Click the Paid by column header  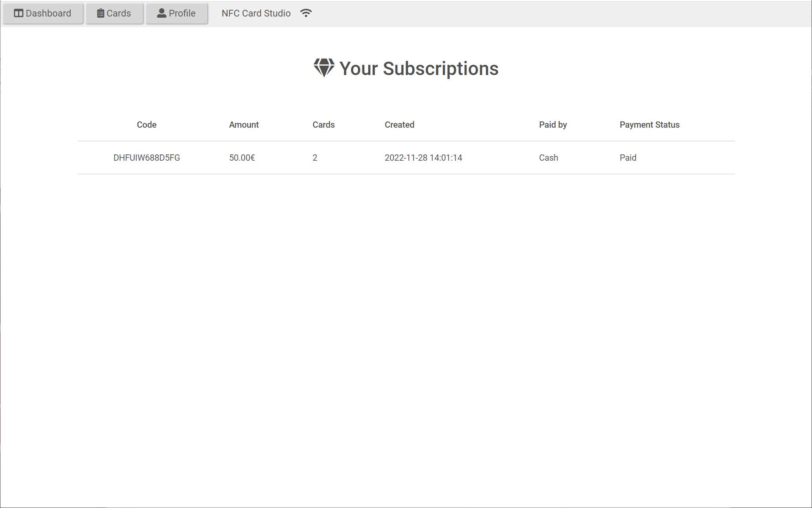click(x=553, y=125)
